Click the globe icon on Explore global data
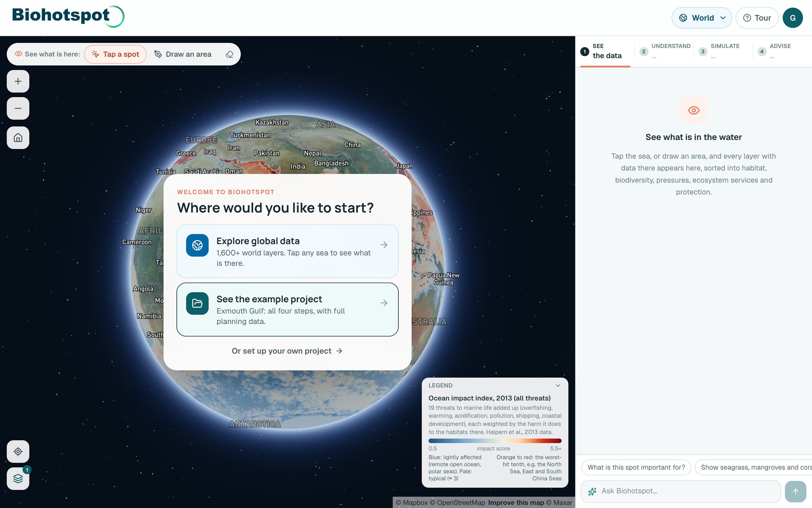This screenshot has width=812, height=508. 197,245
